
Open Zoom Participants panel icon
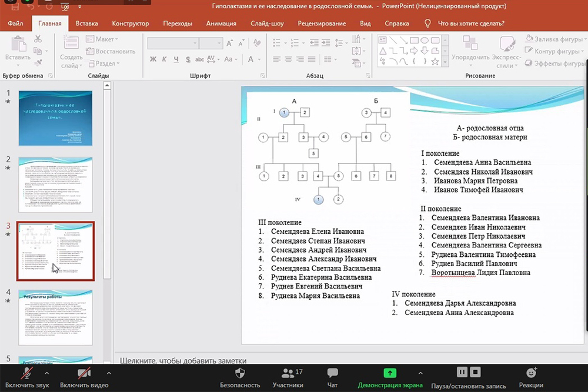288,373
